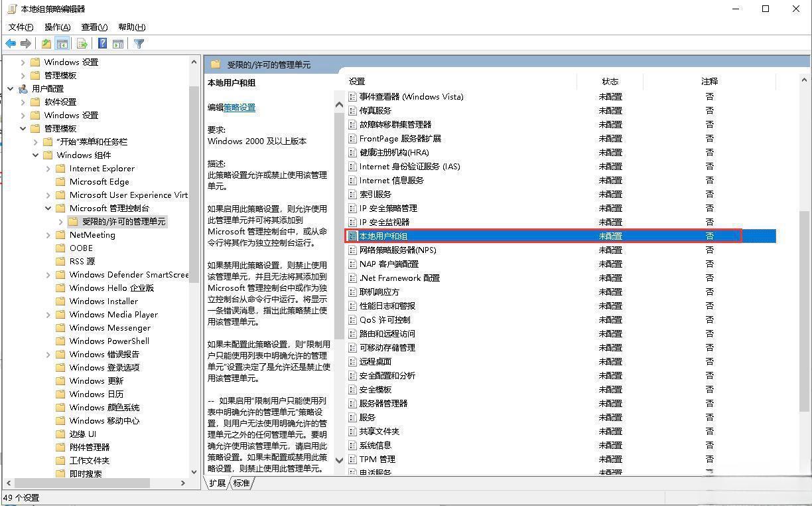
Task: Expand the Internet Explorer tree node
Action: click(47, 168)
